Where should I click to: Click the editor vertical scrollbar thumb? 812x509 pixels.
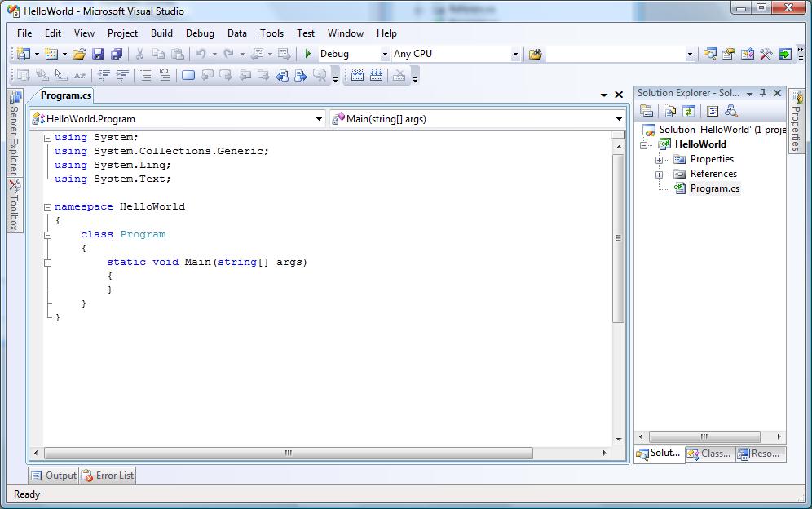click(x=618, y=238)
